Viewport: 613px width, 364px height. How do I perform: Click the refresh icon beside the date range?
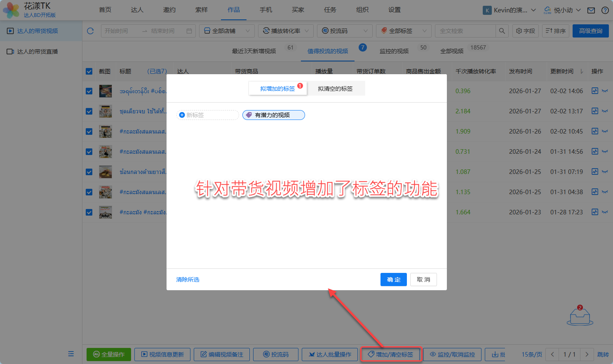tap(91, 31)
